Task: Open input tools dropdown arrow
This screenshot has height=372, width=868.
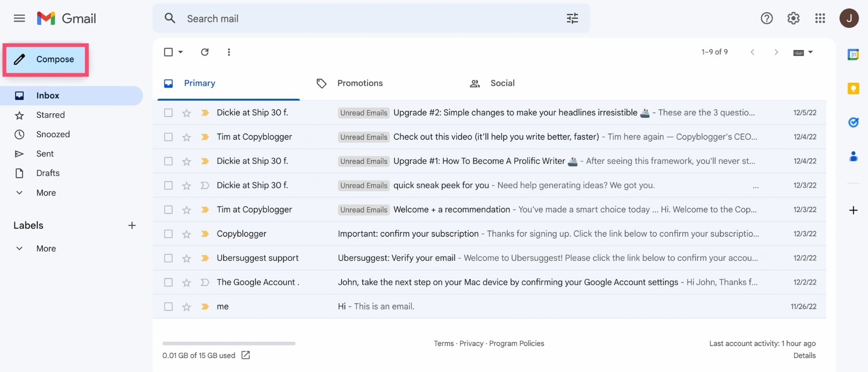Action: (811, 52)
